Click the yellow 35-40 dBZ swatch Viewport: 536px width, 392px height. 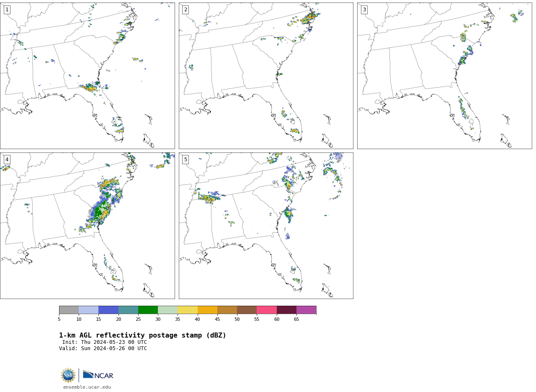click(x=188, y=310)
